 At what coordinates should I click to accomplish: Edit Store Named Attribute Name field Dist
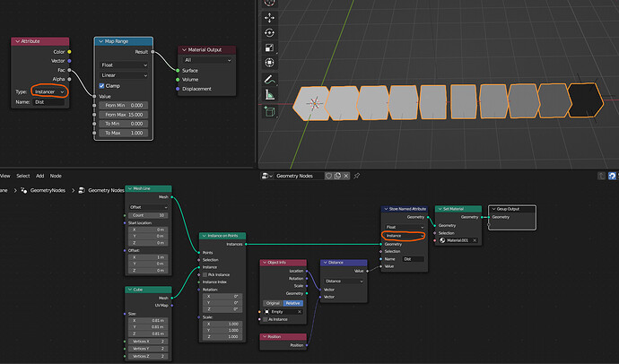click(413, 259)
